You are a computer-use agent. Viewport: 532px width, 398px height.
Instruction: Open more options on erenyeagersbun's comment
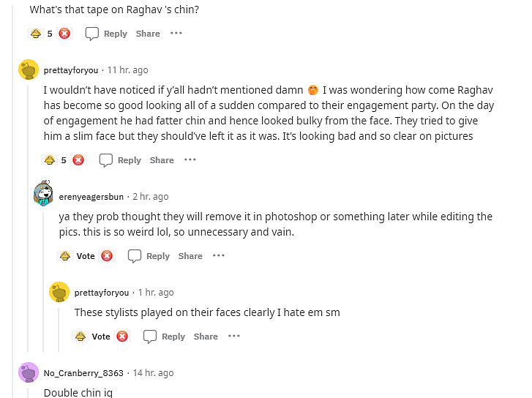tap(219, 255)
